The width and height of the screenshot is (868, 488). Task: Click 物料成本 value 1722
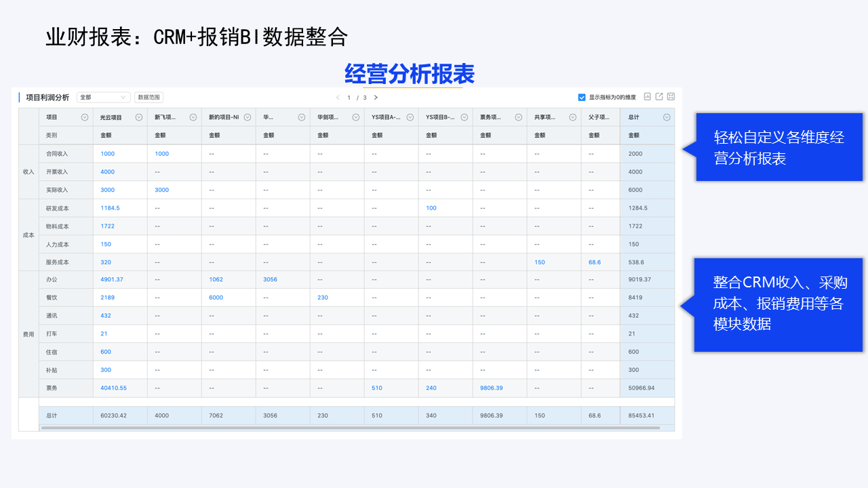tap(107, 226)
